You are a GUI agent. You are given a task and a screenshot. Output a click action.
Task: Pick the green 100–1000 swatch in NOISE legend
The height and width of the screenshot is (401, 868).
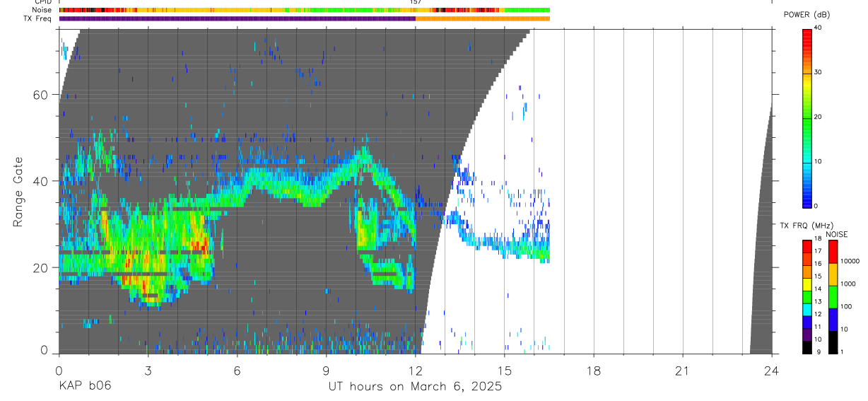(833, 297)
